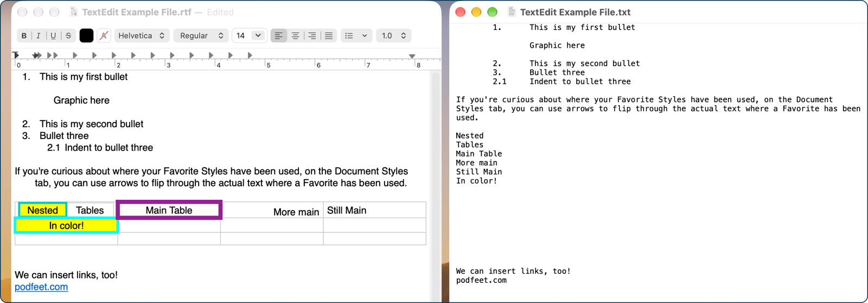Click the yellow In color! cell
868x303 pixels.
(x=66, y=225)
